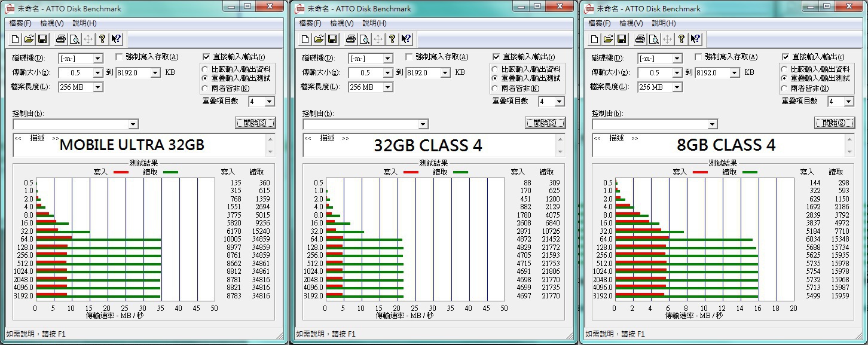Click Help question-mark icon in 8GB CLASS 4 window
The width and height of the screenshot is (868, 345).
(x=681, y=39)
